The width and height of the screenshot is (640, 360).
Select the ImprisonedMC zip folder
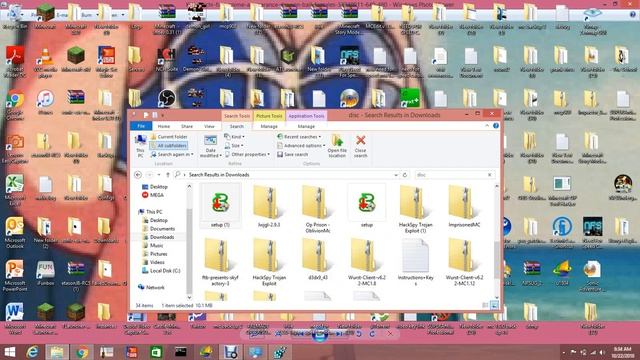click(464, 206)
